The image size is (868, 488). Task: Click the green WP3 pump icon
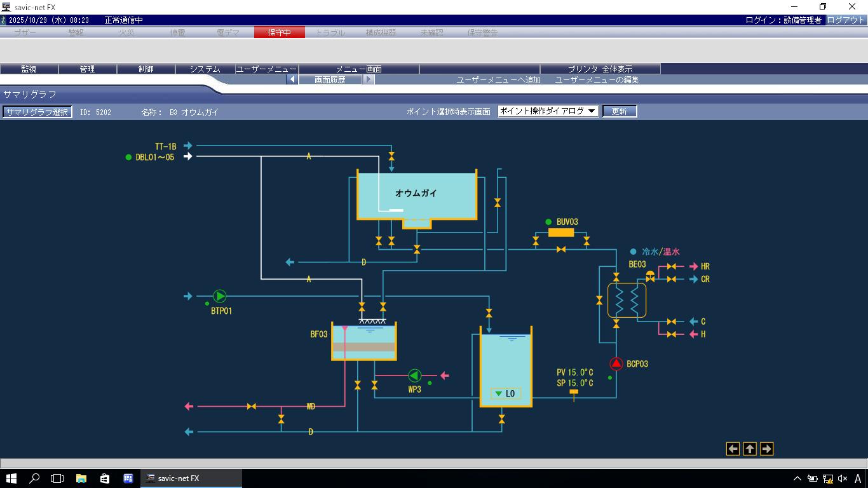point(415,376)
